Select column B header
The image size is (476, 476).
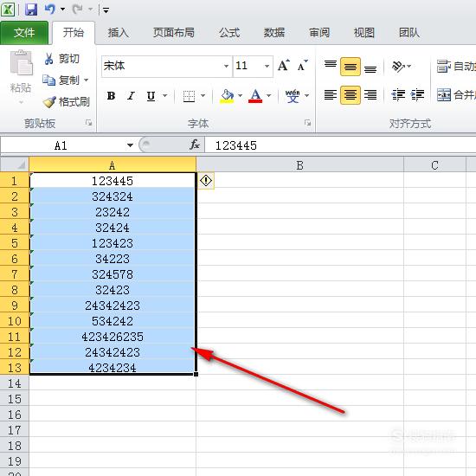(x=300, y=165)
